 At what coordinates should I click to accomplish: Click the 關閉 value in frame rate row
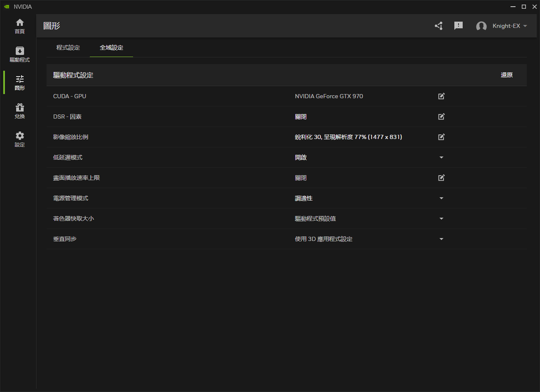pos(301,178)
